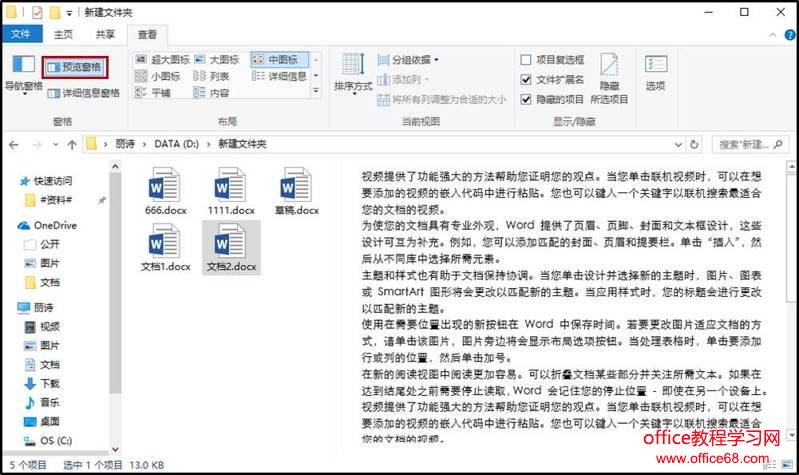Go up one folder level arrow

(x=72, y=145)
